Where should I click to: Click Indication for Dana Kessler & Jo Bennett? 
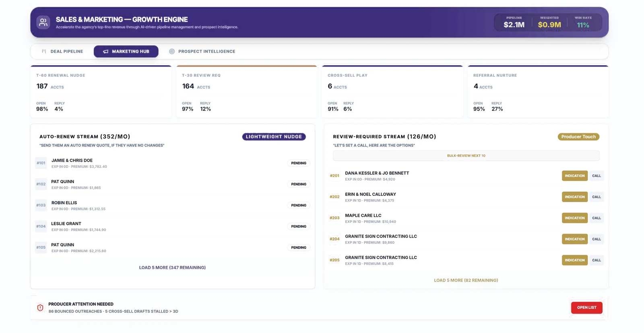tap(575, 176)
